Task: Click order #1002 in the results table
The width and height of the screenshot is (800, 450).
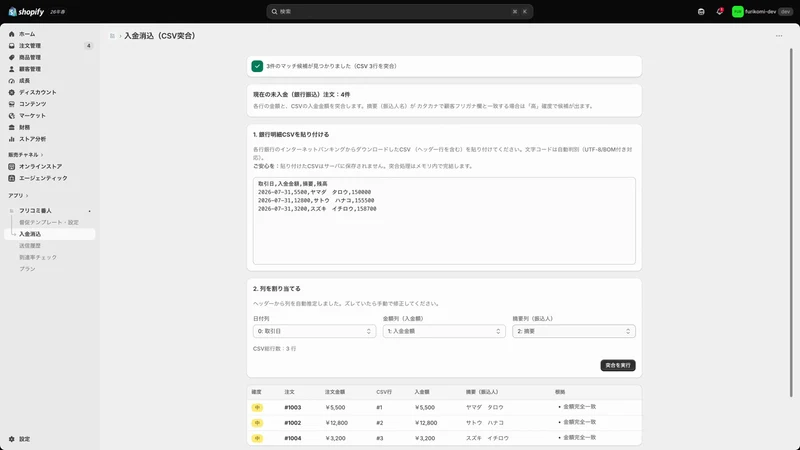Action: pos(293,423)
